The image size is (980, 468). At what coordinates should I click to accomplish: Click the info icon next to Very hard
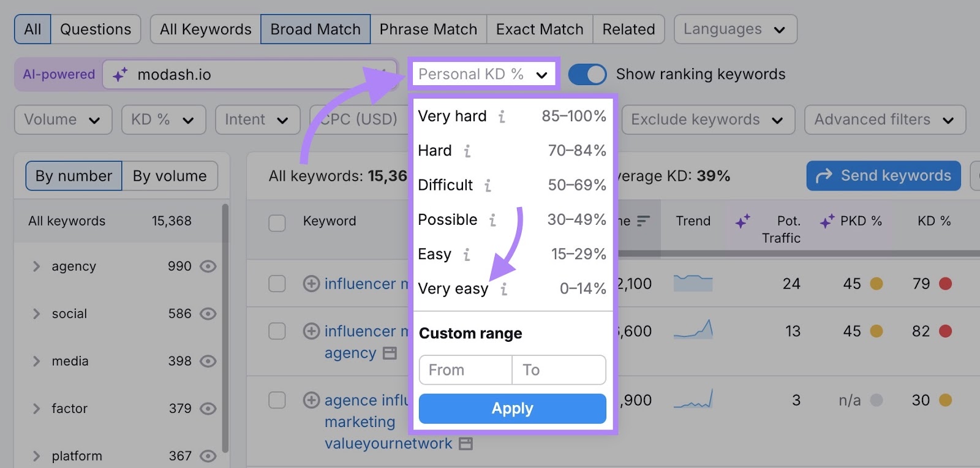point(502,116)
